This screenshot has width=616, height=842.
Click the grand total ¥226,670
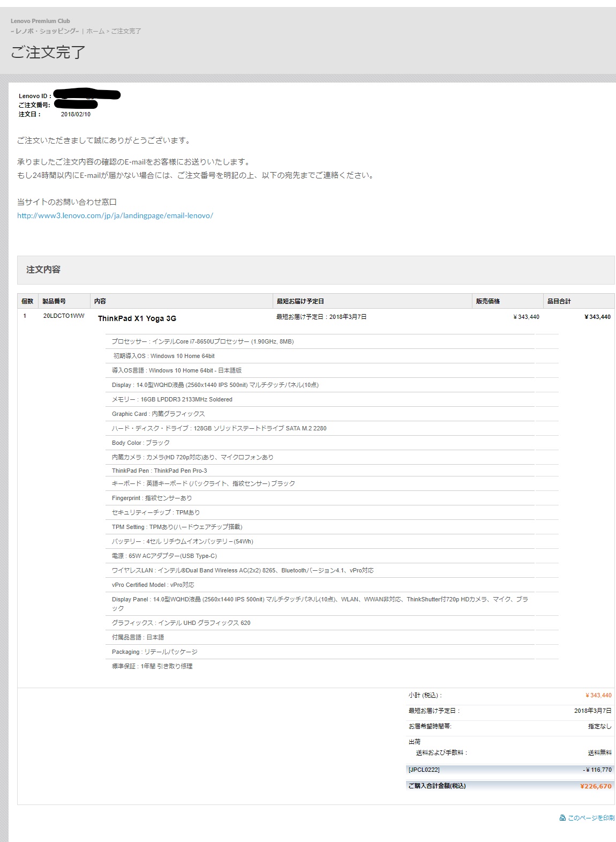pos(596,786)
